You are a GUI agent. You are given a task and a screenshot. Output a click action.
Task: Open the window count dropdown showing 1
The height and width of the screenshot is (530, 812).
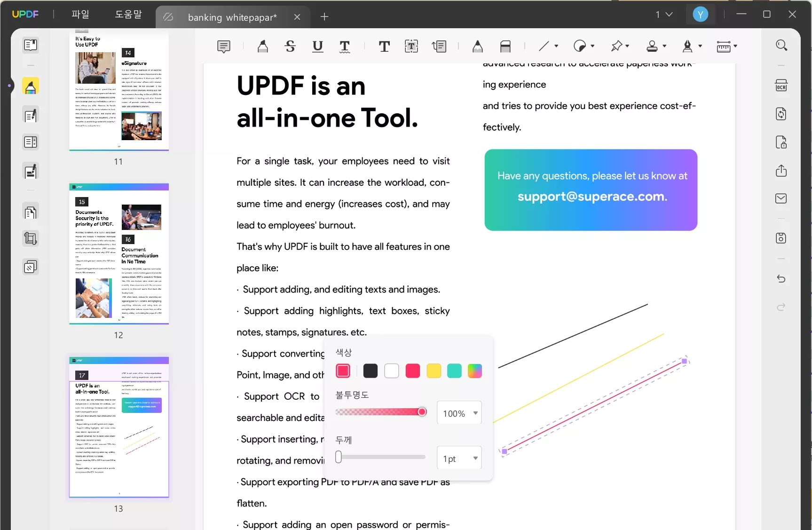coord(664,15)
